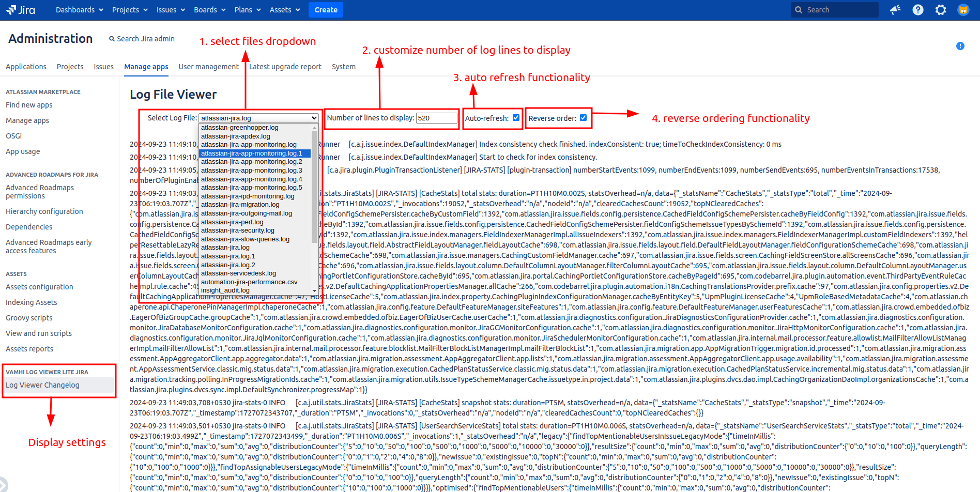Open the User management tab
This screenshot has width=980, height=492.
click(208, 67)
